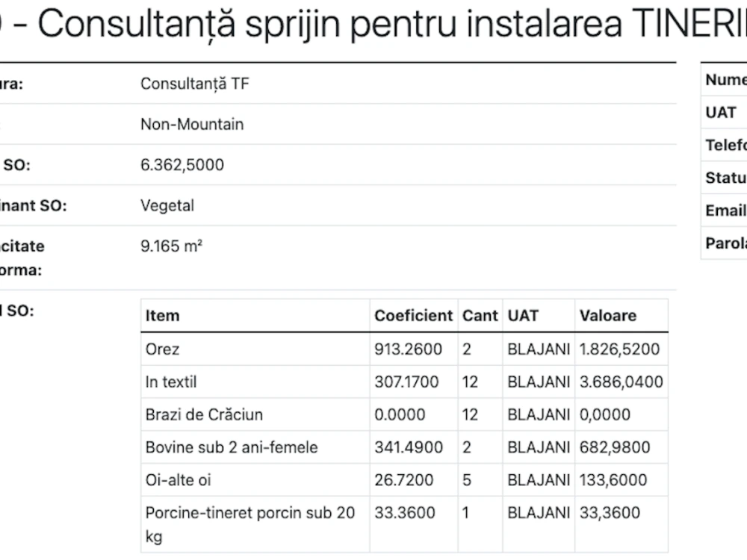Screen dimensions: 747x560
Task: Click quantity 12 in In textil row
Action: coord(470,382)
